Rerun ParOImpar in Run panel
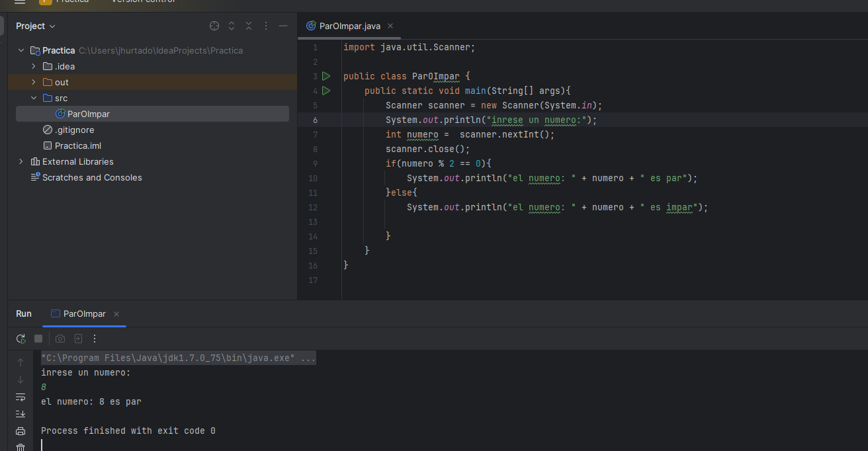The image size is (868, 451). tap(21, 339)
